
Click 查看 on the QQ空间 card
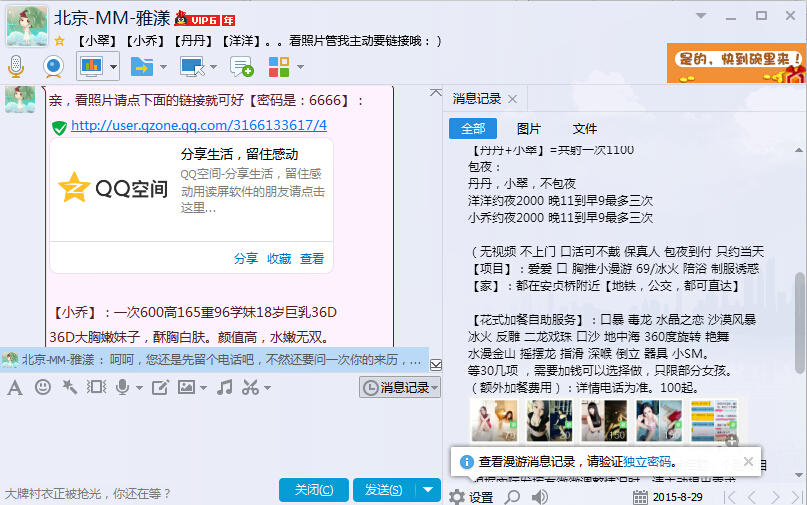click(x=312, y=258)
